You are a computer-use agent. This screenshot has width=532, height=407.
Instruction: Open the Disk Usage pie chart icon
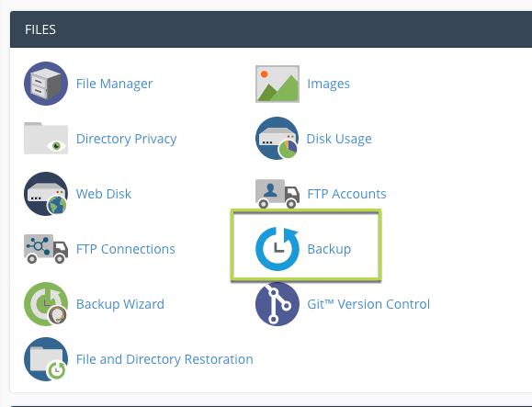point(277,139)
